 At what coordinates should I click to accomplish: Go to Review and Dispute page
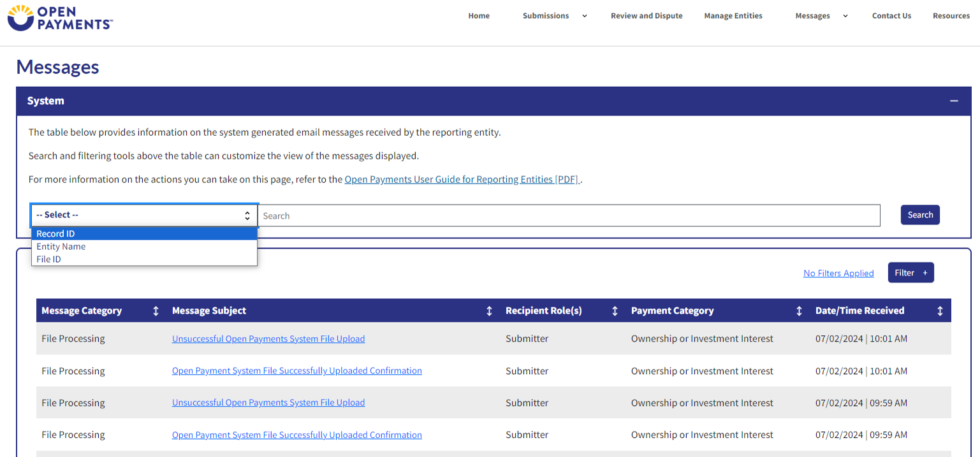click(647, 16)
